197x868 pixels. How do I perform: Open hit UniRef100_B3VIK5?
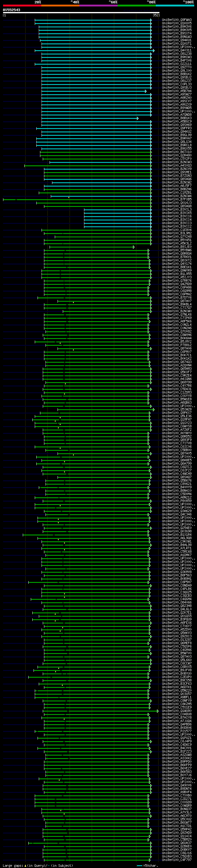point(177,213)
